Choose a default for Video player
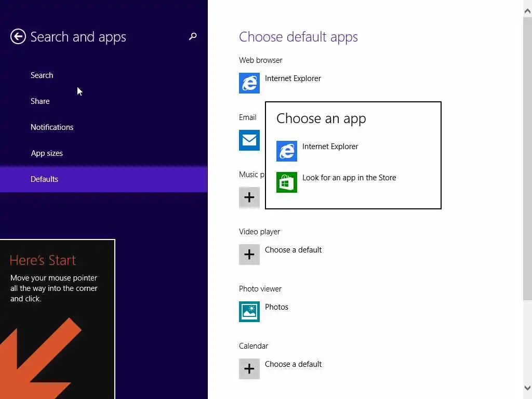The image size is (532, 399). [293, 250]
